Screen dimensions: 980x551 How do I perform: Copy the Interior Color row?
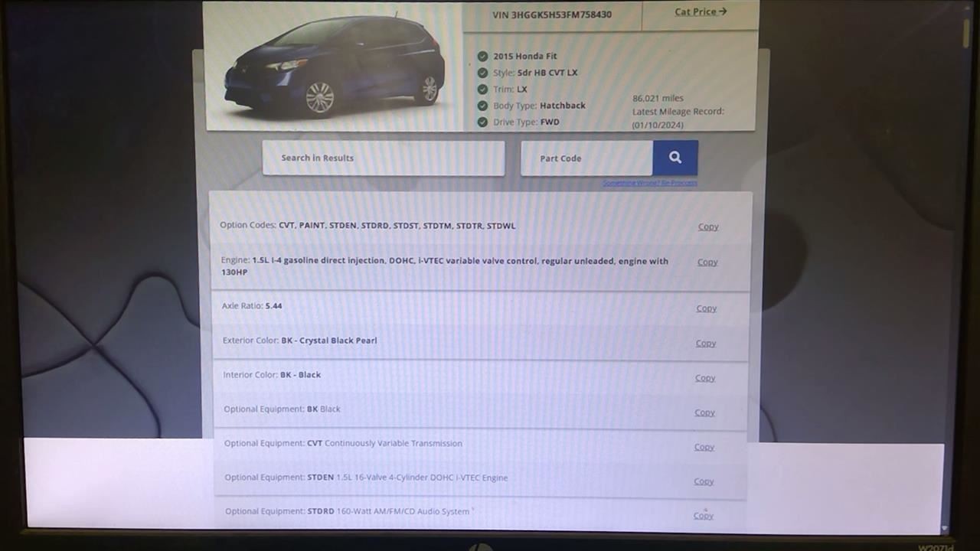704,378
